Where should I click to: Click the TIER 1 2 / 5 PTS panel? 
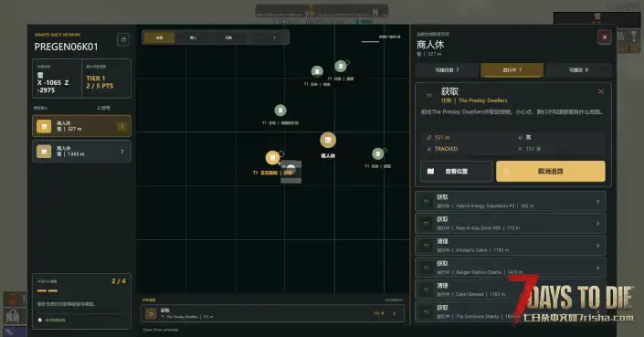coord(106,79)
